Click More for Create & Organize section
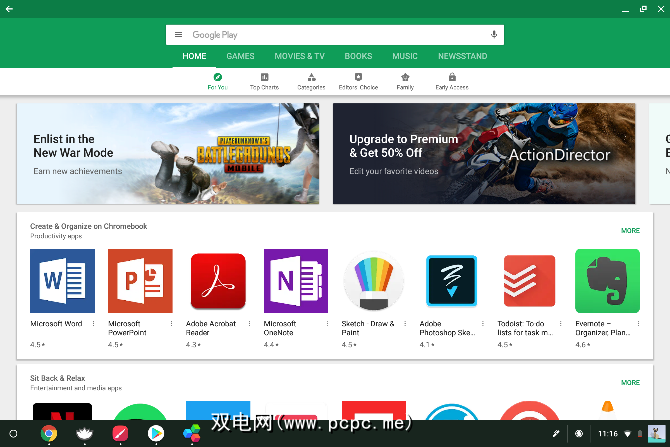This screenshot has height=447, width=670. point(630,231)
